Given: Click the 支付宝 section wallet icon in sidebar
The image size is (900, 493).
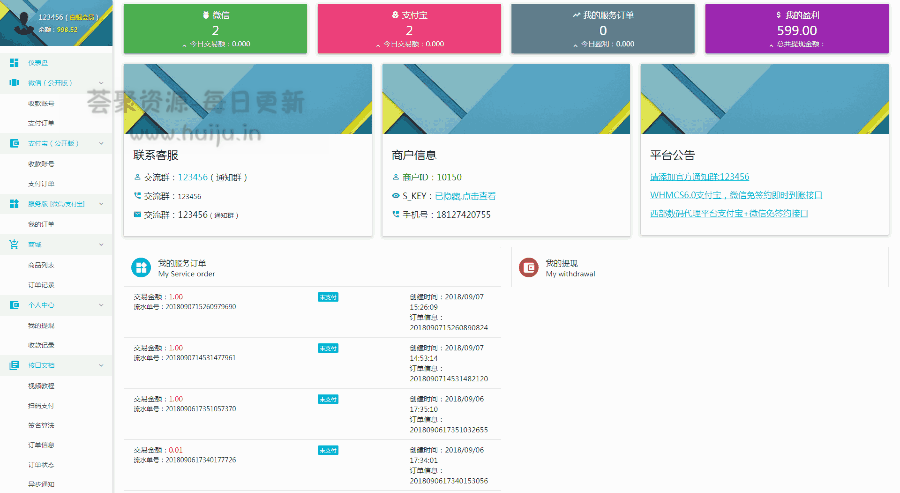Looking at the screenshot, I should pyautogui.click(x=14, y=143).
